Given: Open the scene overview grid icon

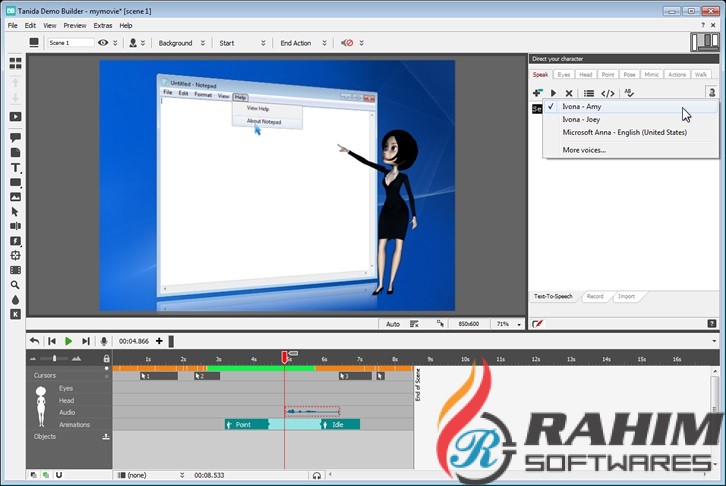Looking at the screenshot, I should [x=15, y=62].
